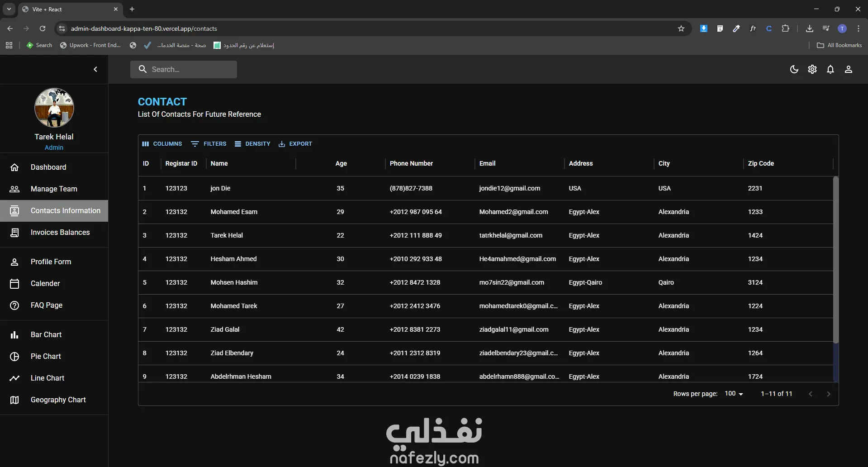Reload the page
Viewport: 868px width, 467px height.
coord(43,29)
